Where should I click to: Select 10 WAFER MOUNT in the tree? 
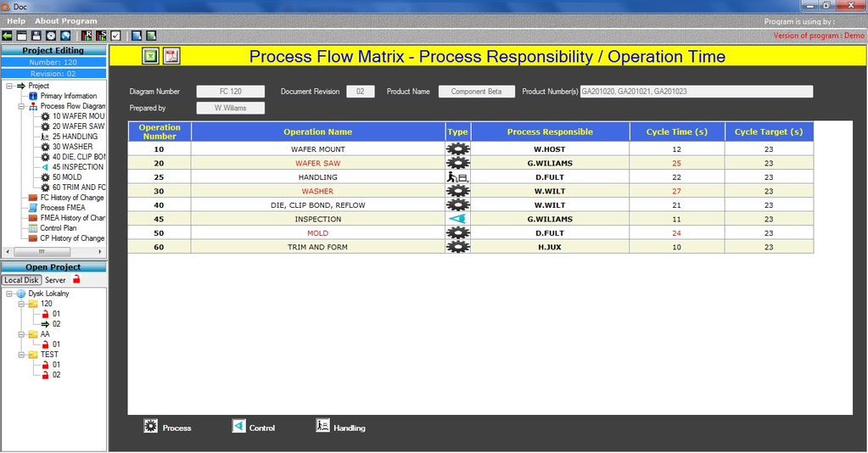(x=78, y=116)
